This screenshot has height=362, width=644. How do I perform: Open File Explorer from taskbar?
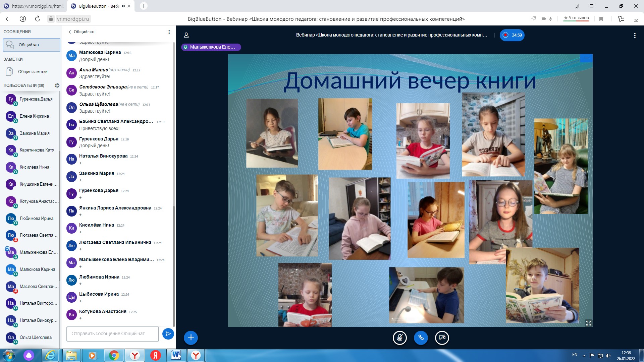tap(71, 355)
